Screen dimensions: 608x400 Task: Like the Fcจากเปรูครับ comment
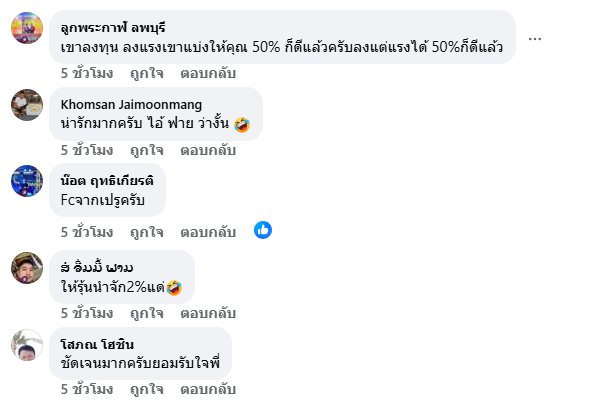point(146,232)
